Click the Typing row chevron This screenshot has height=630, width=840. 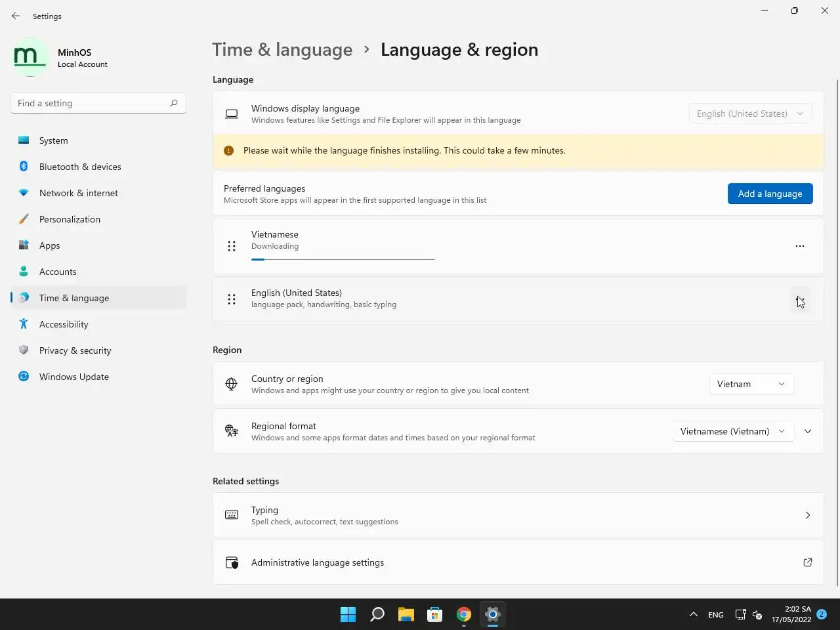tap(808, 515)
